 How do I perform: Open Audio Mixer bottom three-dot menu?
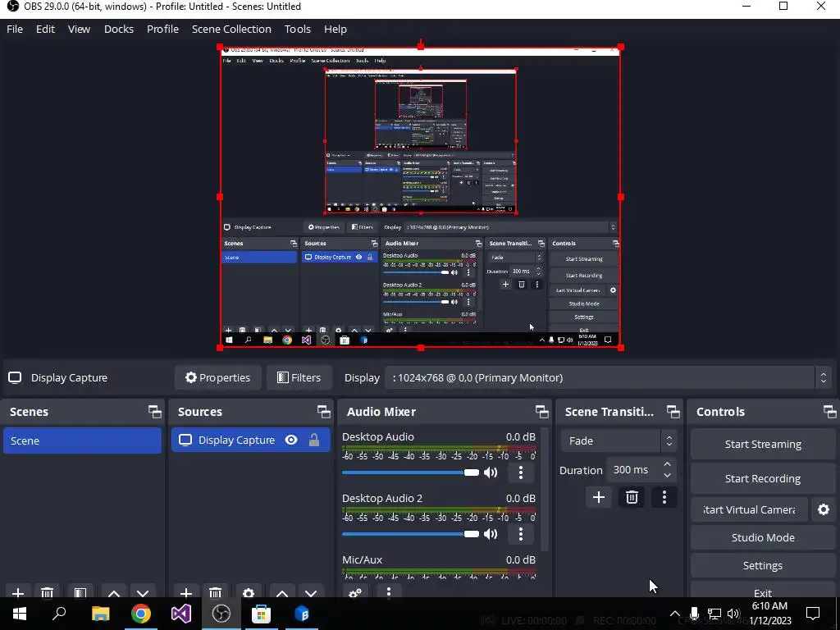389,592
